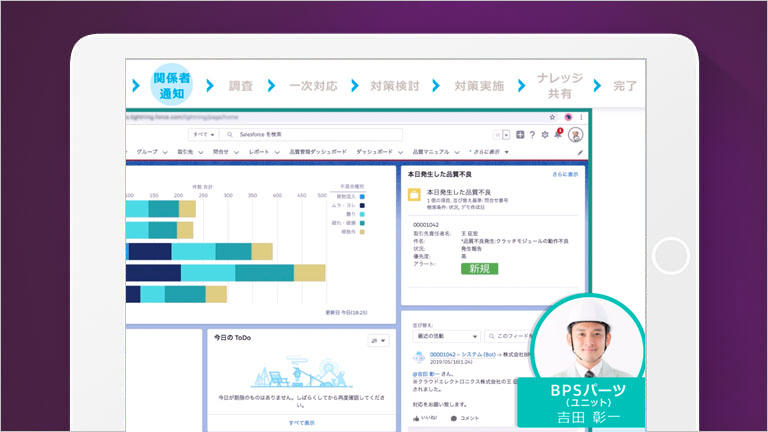Image resolution: width=768 pixels, height=432 pixels.
Task: Click the green 新規 alert button
Action: pos(479,269)
